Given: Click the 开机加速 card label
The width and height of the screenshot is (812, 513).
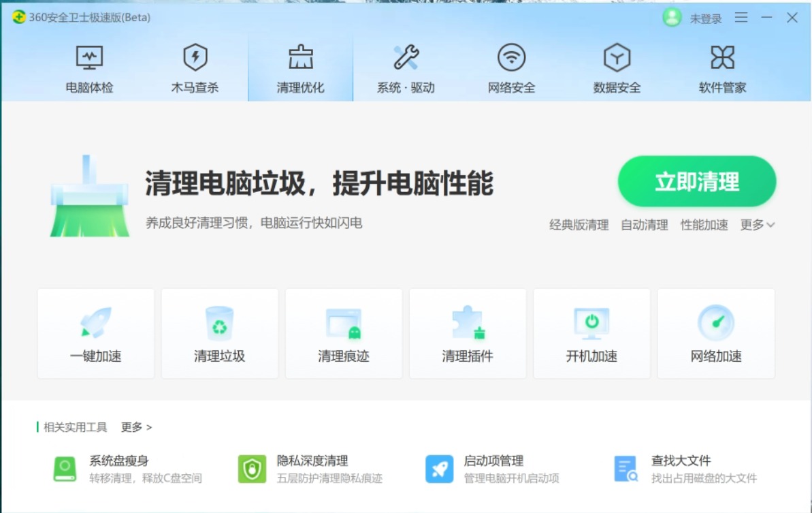Looking at the screenshot, I should pos(591,356).
